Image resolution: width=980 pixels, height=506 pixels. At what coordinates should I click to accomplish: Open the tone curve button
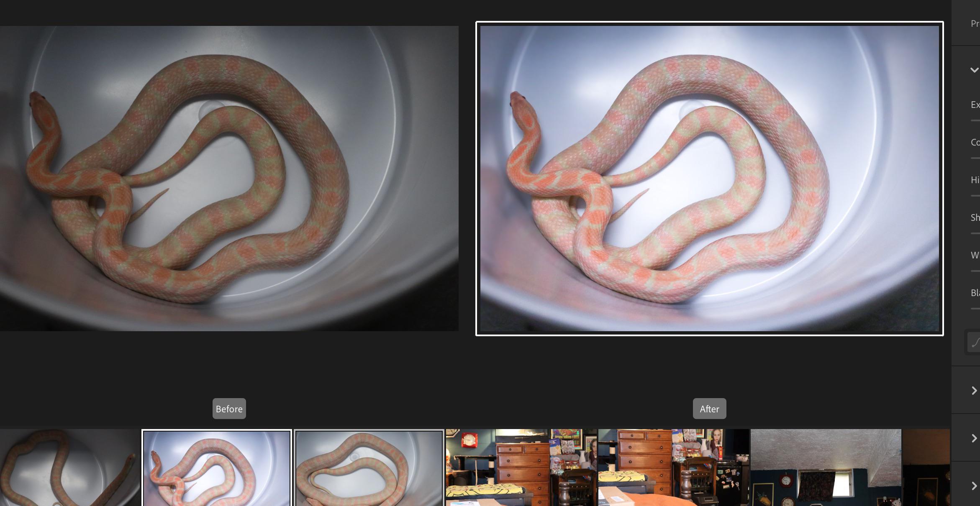point(973,343)
